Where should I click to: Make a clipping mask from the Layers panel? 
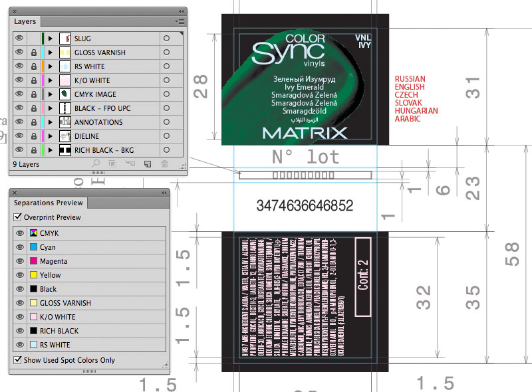tap(112, 163)
